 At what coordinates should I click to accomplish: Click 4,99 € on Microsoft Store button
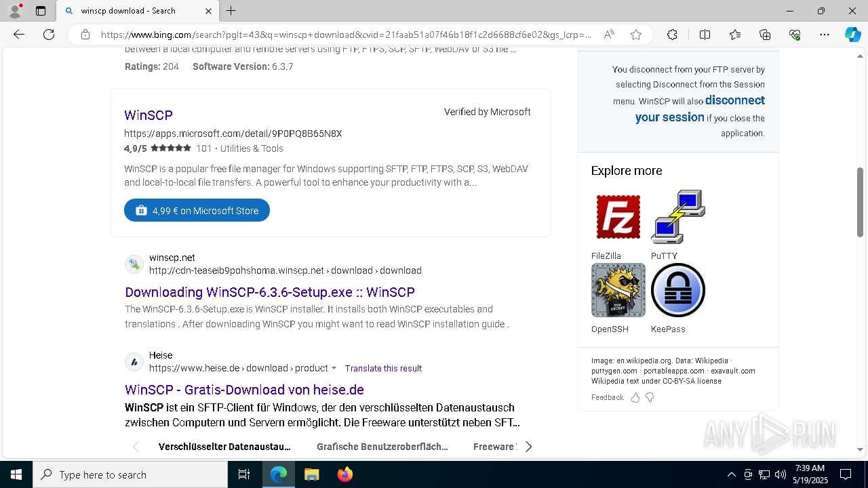[197, 210]
